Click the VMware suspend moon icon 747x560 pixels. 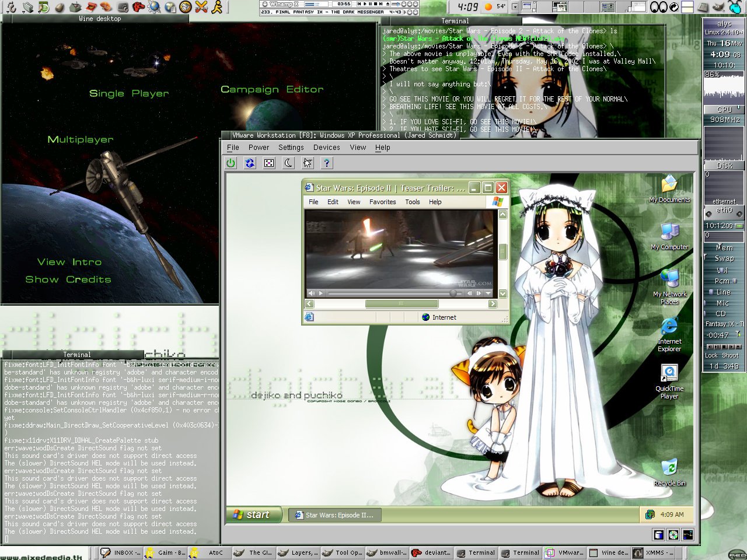pyautogui.click(x=288, y=163)
